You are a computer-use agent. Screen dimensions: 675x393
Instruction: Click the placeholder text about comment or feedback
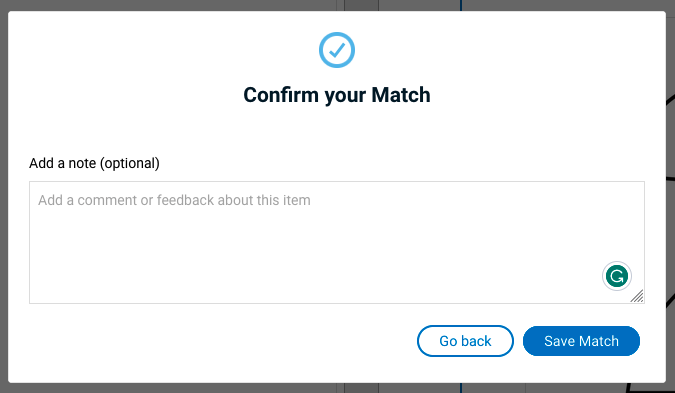[174, 200]
